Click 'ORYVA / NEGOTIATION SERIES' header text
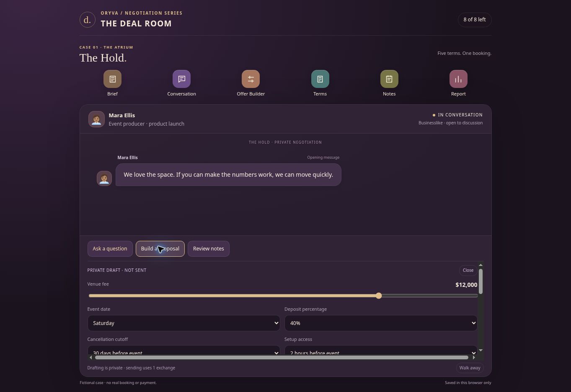571x392 pixels. 142,13
